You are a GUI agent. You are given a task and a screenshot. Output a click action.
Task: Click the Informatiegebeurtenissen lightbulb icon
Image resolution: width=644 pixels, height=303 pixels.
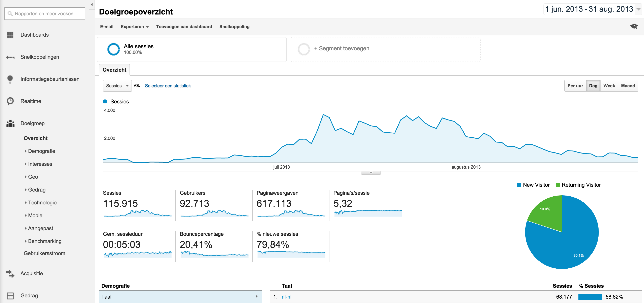tap(10, 79)
